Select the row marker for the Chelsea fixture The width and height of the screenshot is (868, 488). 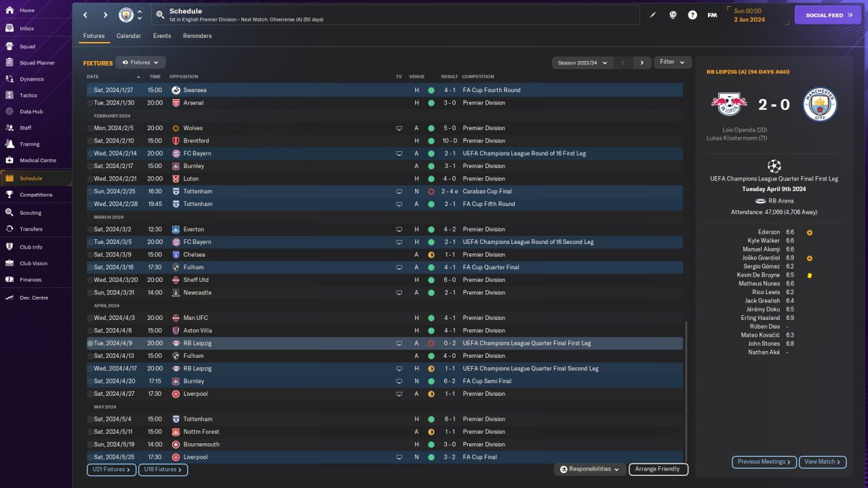90,255
